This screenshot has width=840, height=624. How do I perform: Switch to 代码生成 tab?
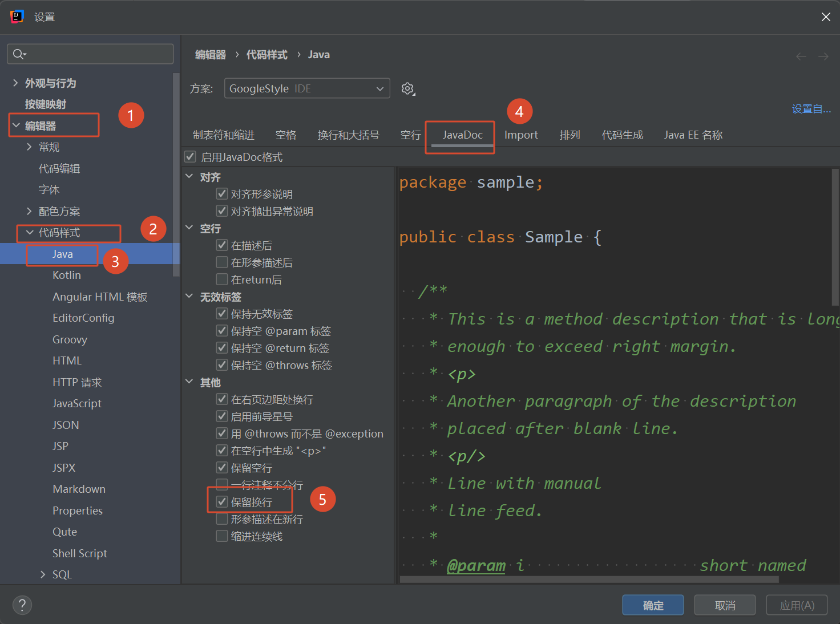click(623, 135)
